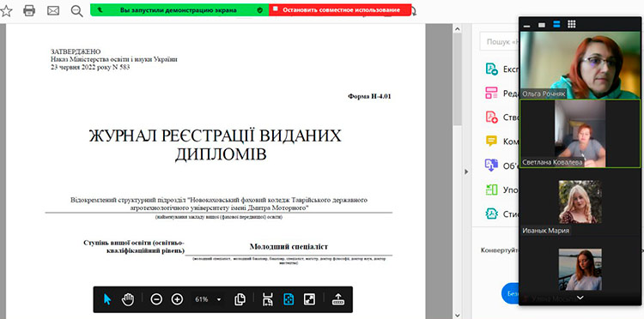Show single active speaker video view
Viewport: 644px width, 319px height.
coord(542,25)
